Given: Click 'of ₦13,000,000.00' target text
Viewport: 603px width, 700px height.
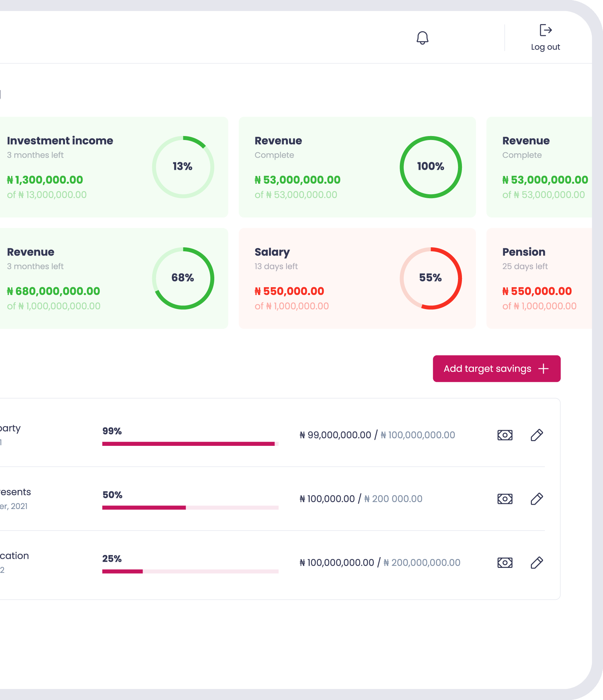Looking at the screenshot, I should [x=47, y=195].
